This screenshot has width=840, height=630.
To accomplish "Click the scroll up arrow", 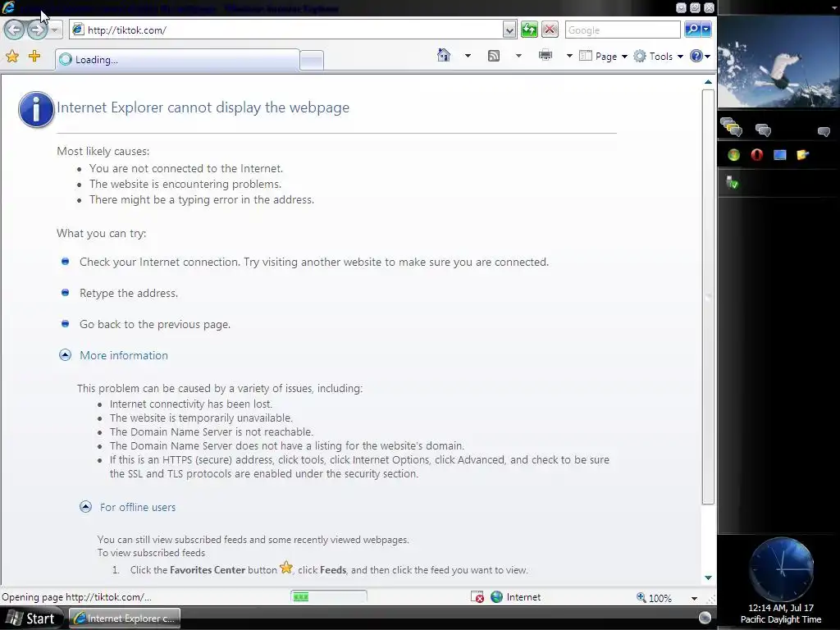I will point(708,83).
